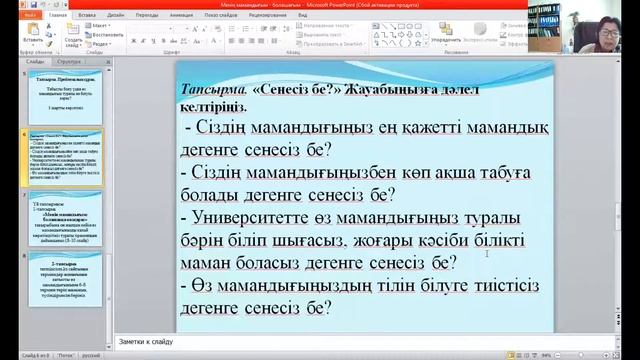Click the Cut scissors icon
The height and width of the screenshot is (360, 640).
pos(49,26)
